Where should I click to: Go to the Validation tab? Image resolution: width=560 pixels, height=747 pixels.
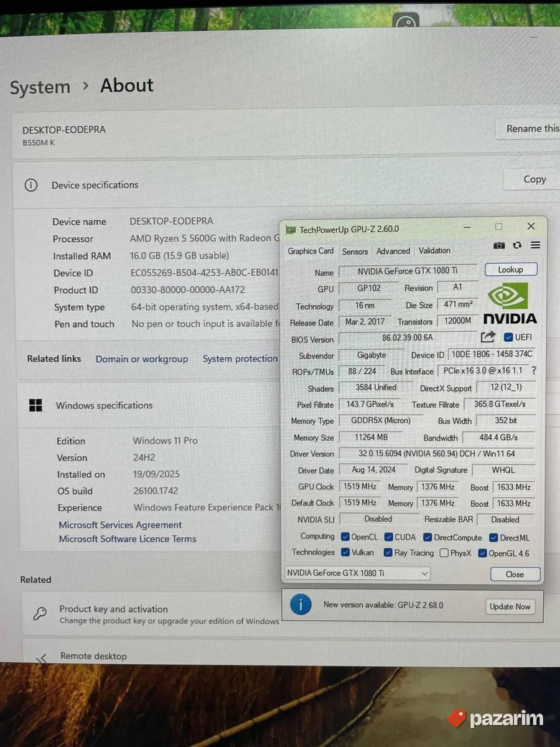tap(434, 250)
